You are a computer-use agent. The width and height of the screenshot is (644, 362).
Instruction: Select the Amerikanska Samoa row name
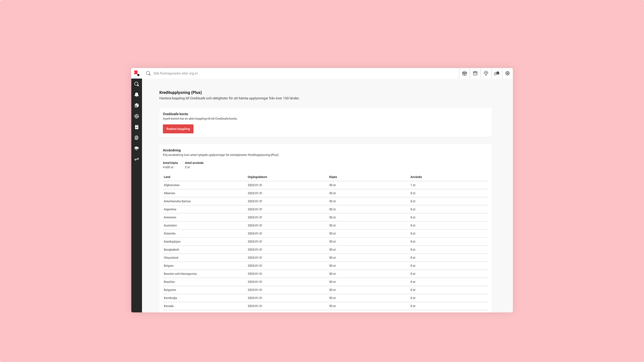click(177, 201)
